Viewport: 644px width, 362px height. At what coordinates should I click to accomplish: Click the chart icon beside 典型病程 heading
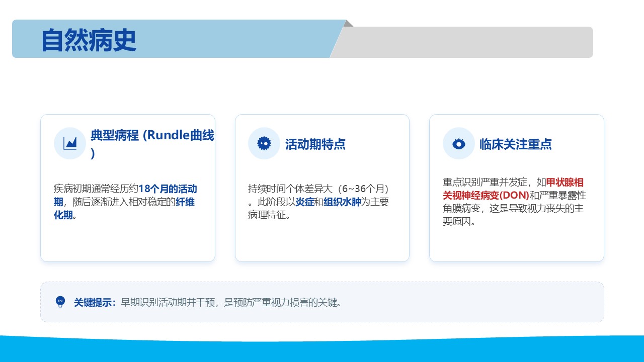(x=70, y=143)
